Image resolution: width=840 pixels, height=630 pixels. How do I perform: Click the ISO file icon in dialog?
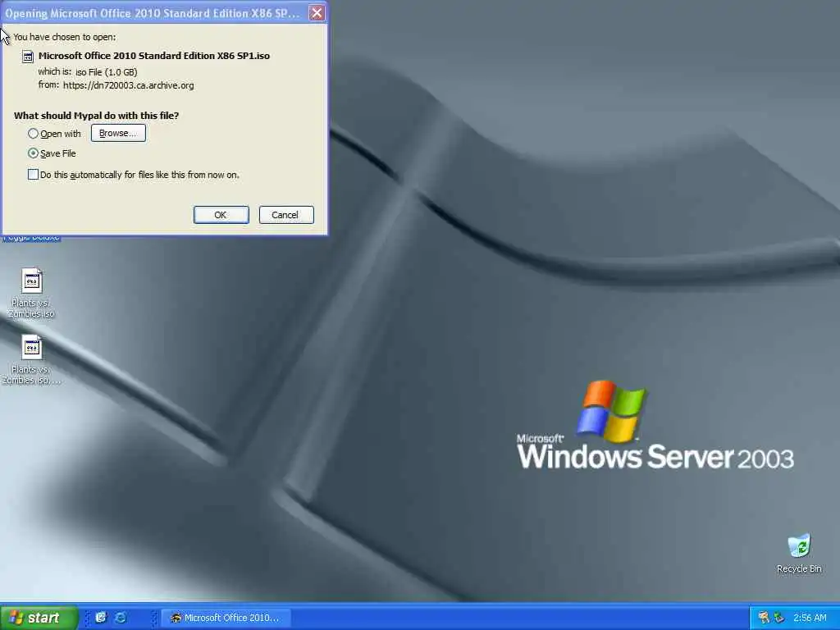tap(28, 57)
